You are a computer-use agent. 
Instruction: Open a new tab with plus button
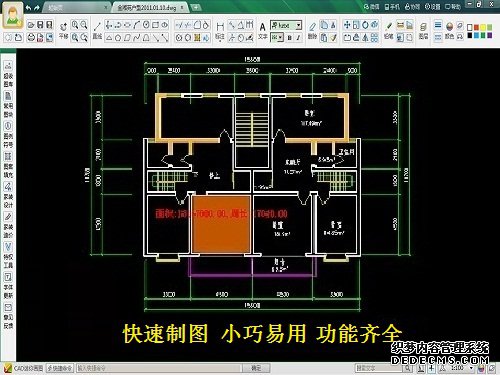[196, 7]
